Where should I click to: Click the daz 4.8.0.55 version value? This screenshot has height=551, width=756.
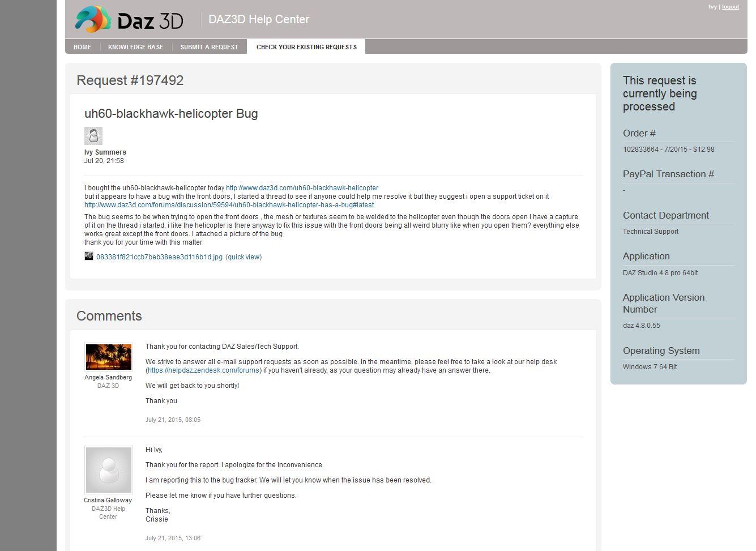(642, 326)
